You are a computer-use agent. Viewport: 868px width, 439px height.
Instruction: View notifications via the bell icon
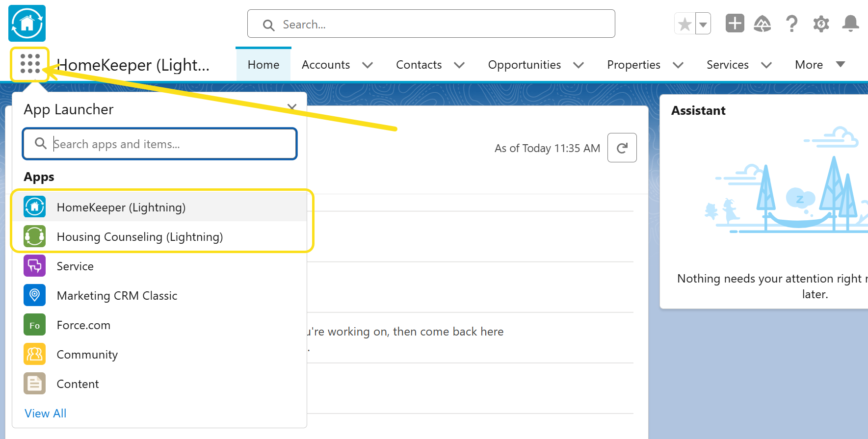point(850,24)
